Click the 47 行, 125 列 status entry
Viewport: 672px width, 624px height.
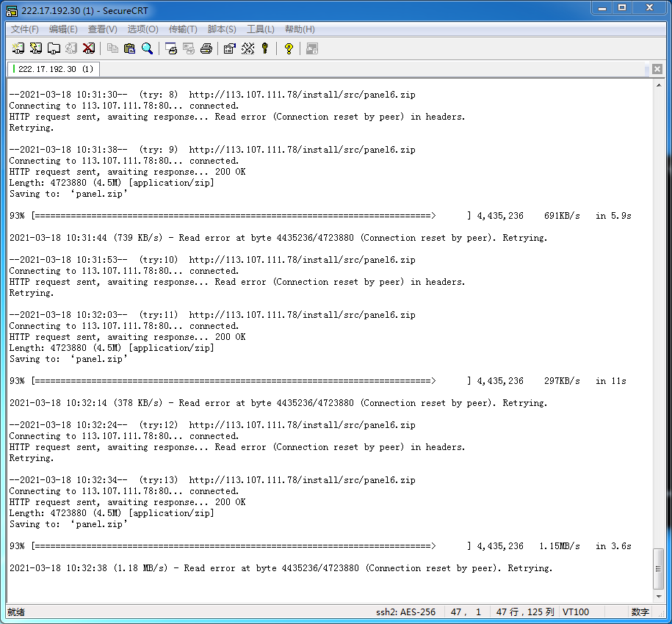525,612
